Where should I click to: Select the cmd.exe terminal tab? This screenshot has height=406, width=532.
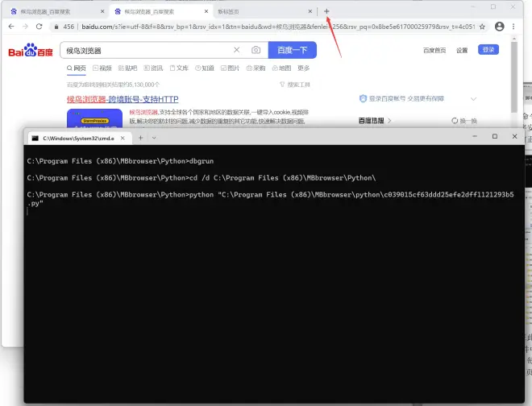pos(79,138)
